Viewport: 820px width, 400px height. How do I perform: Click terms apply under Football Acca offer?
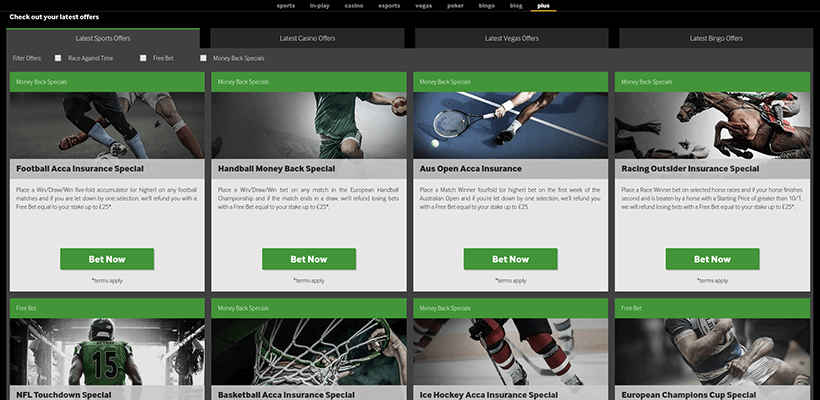107,281
